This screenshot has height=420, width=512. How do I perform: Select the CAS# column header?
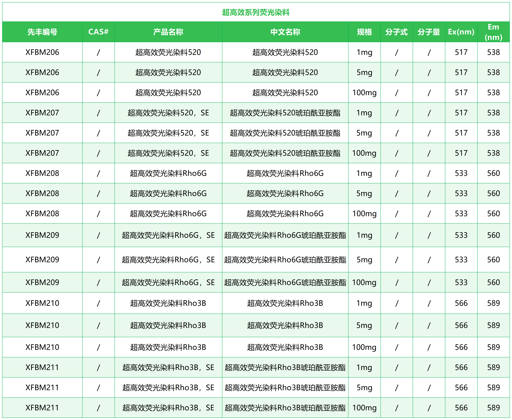(x=98, y=32)
